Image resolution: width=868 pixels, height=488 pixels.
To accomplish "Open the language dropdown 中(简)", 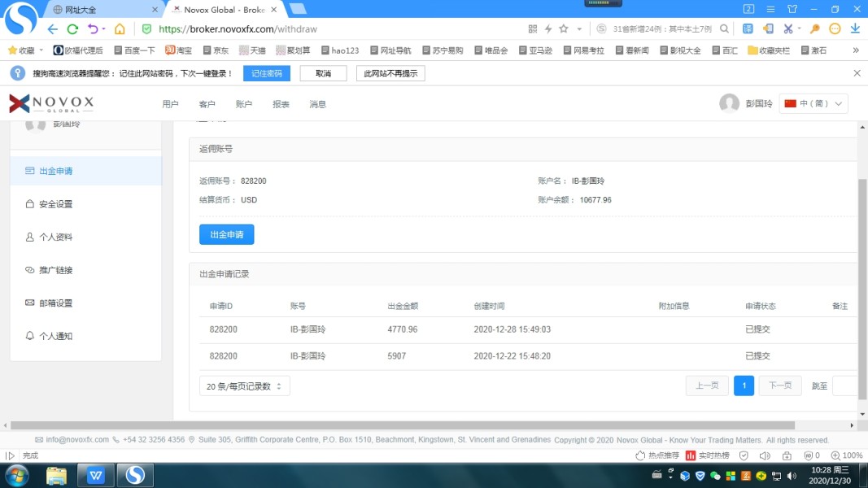I will click(x=813, y=103).
